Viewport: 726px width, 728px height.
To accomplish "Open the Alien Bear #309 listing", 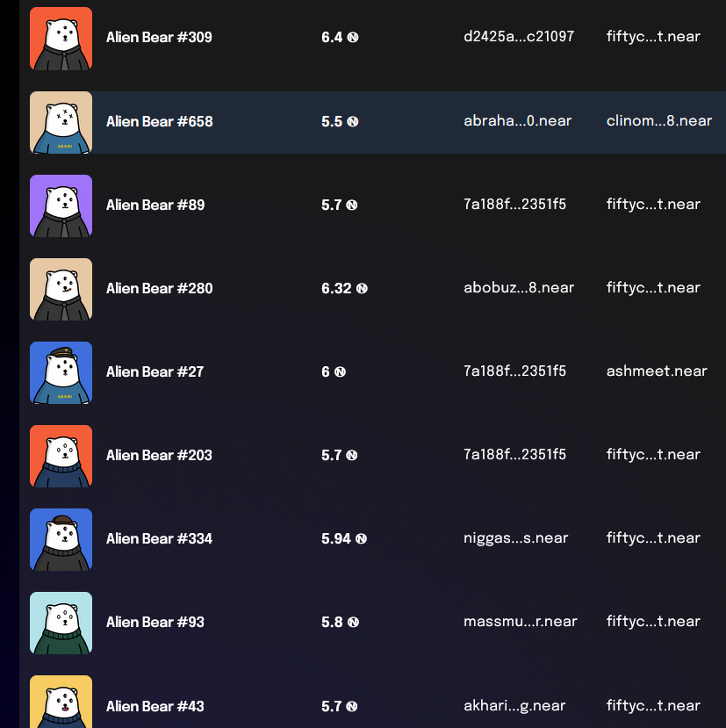I will (159, 37).
